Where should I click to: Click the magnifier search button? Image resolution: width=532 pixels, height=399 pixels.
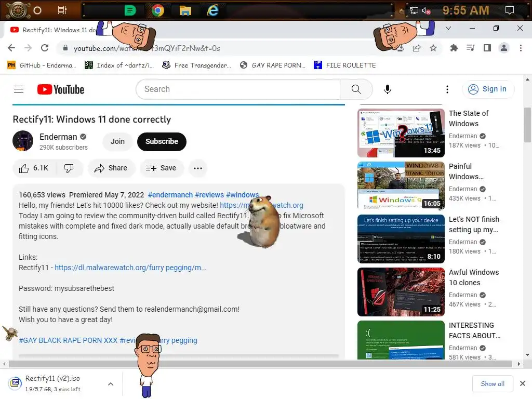(356, 89)
